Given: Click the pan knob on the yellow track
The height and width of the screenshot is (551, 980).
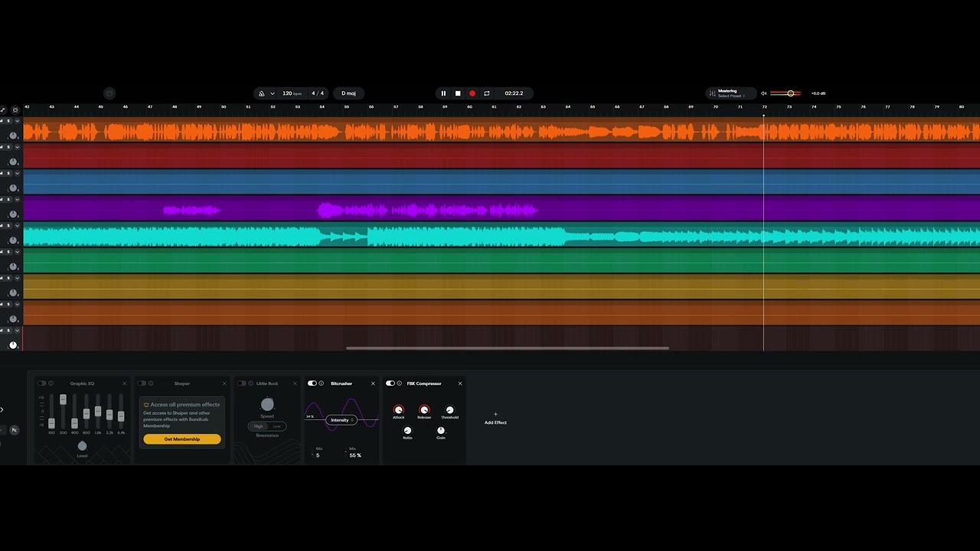Looking at the screenshot, I should click(x=13, y=292).
